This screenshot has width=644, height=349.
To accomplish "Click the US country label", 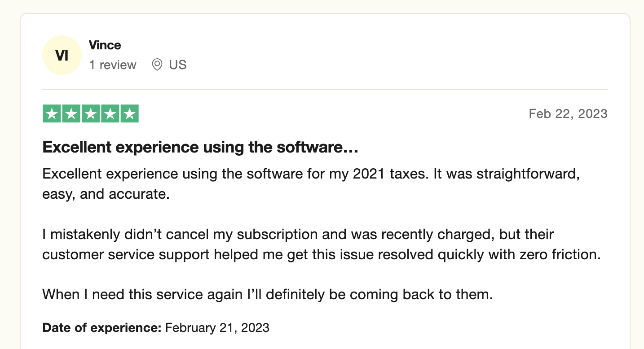I will (x=177, y=65).
